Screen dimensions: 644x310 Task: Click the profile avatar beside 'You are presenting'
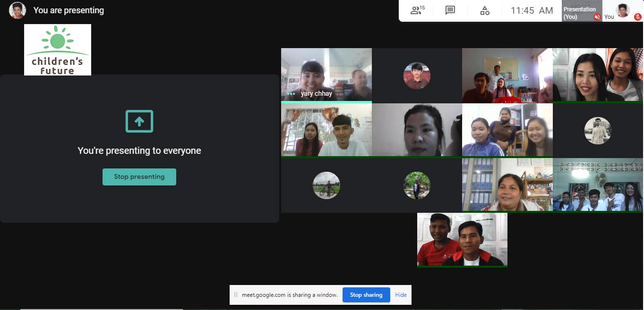tap(17, 10)
